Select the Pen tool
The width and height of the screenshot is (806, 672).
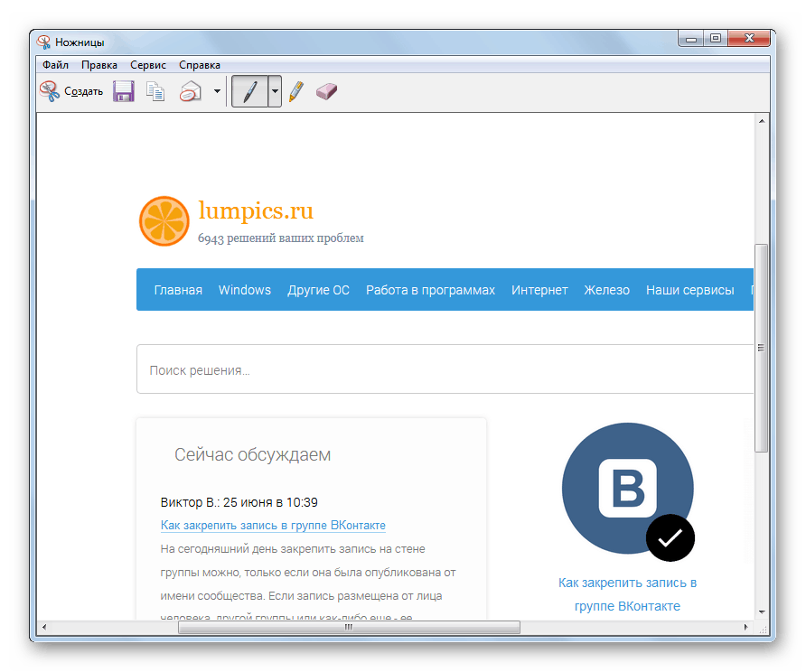250,91
